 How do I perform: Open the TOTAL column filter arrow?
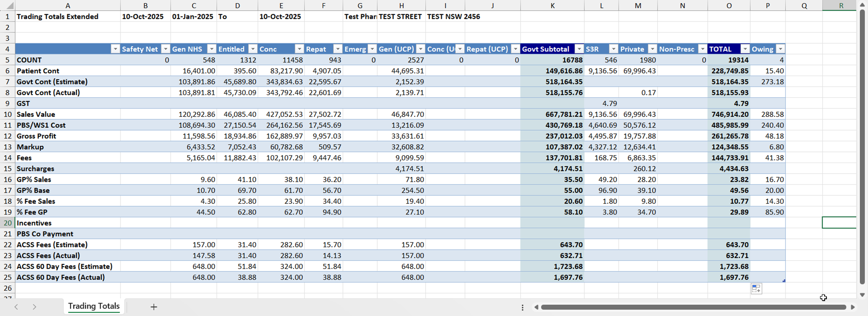click(745, 49)
